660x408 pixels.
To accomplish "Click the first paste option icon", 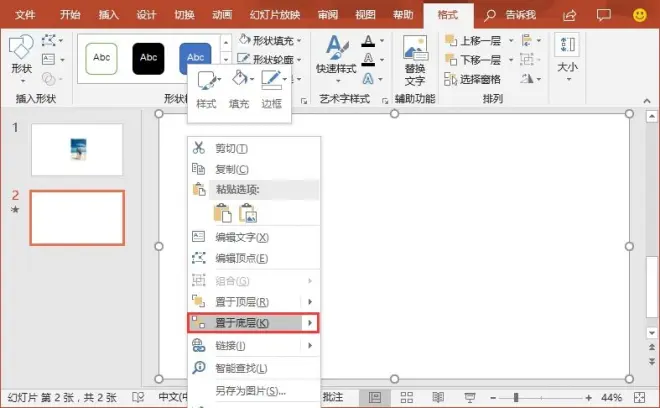I will tap(223, 213).
